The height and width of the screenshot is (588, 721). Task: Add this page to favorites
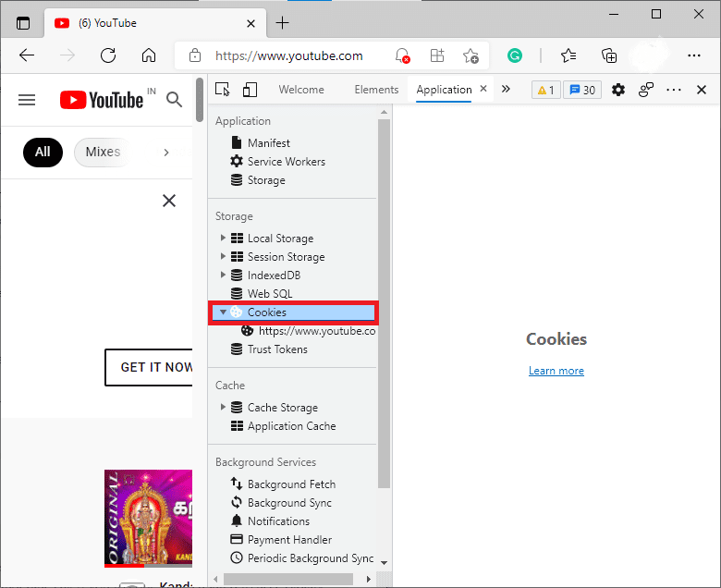(x=470, y=55)
